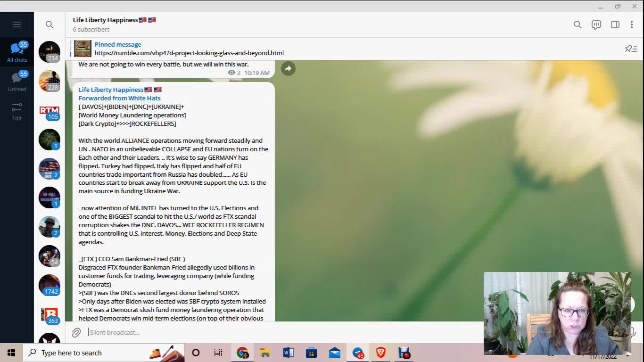This screenshot has width=644, height=362.
Task: Open Cortana circle icon in taskbar
Action: tap(196, 353)
